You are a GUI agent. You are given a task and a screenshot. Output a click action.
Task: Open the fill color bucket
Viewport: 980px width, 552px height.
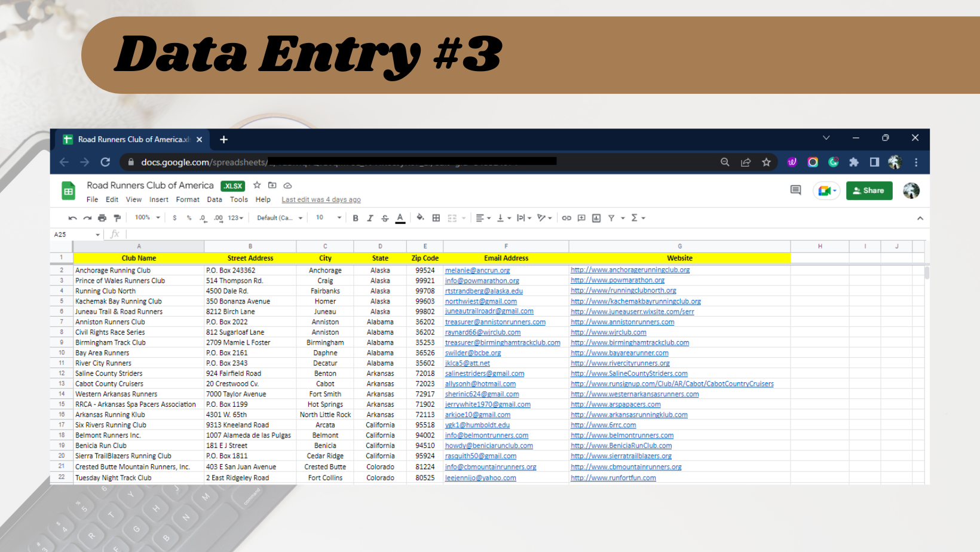pyautogui.click(x=421, y=218)
